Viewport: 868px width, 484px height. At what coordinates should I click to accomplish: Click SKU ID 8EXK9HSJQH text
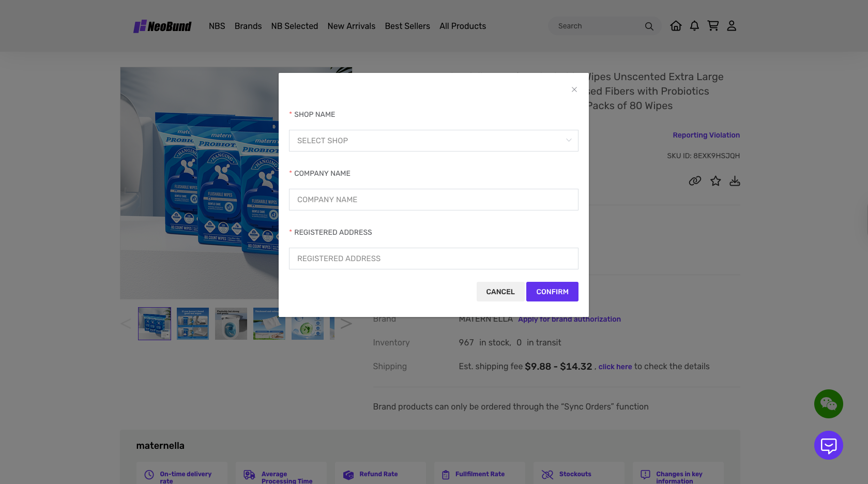pos(703,156)
